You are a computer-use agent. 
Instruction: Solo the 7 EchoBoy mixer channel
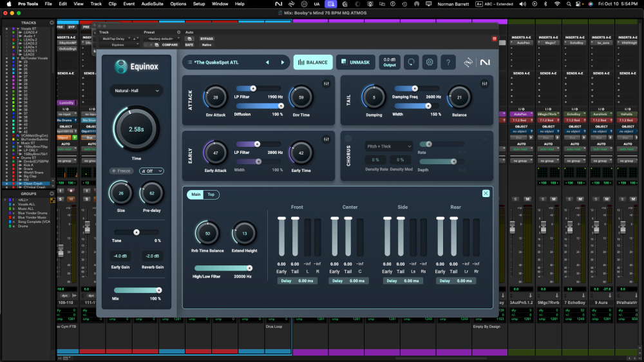point(569,199)
